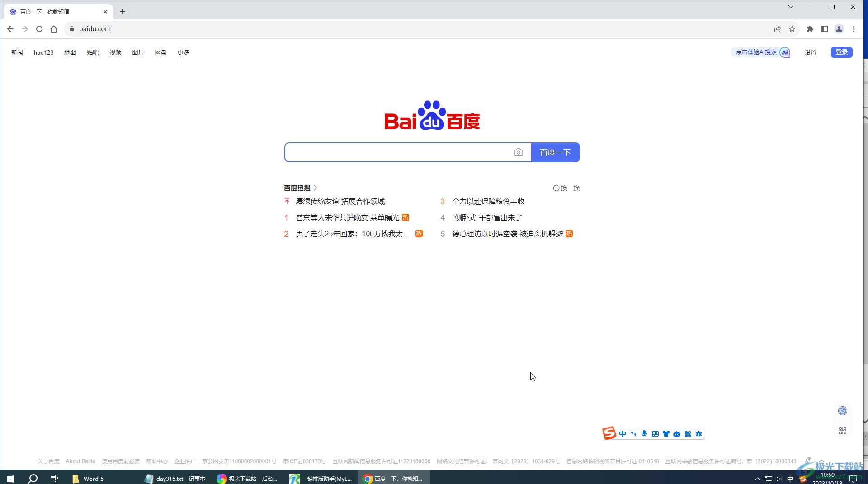
Task: Click the Sogou punctuation toggle icon
Action: 633,434
